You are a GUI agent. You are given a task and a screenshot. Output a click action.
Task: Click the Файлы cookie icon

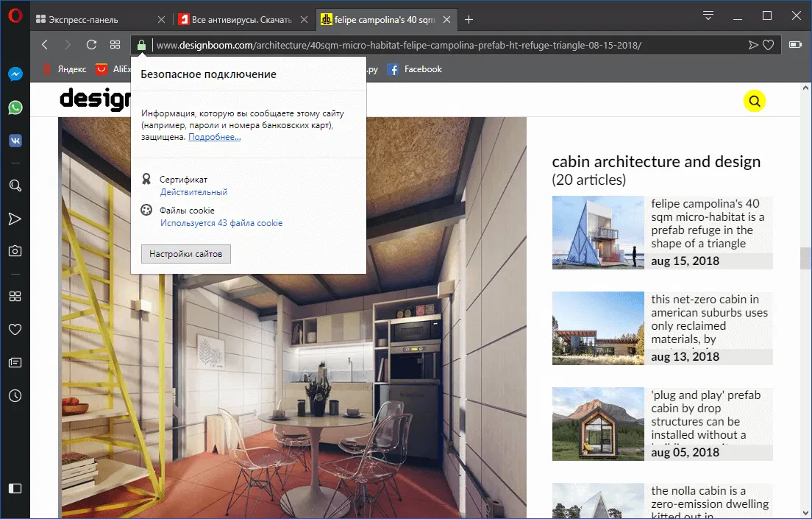pyautogui.click(x=146, y=210)
